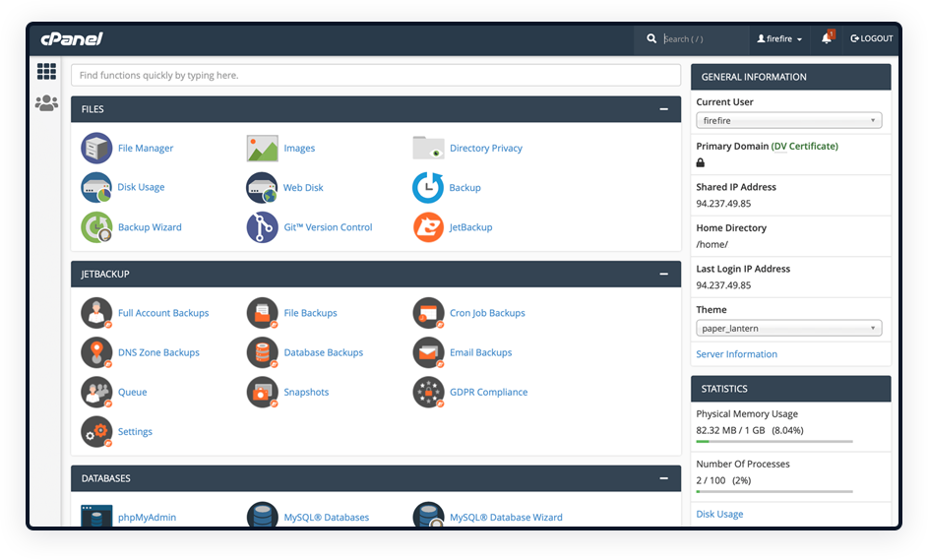Open the File Manager icon
Image resolution: width=928 pixels, height=560 pixels.
click(x=96, y=148)
